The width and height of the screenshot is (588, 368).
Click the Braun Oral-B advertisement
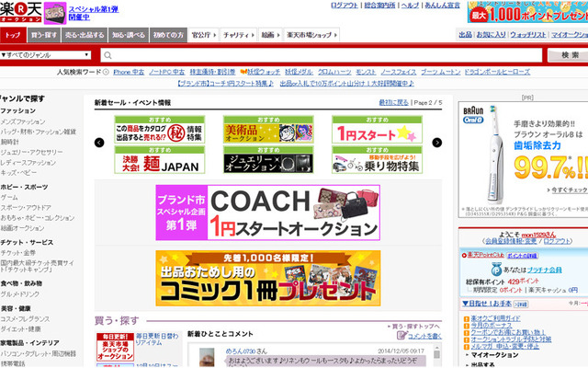point(523,159)
